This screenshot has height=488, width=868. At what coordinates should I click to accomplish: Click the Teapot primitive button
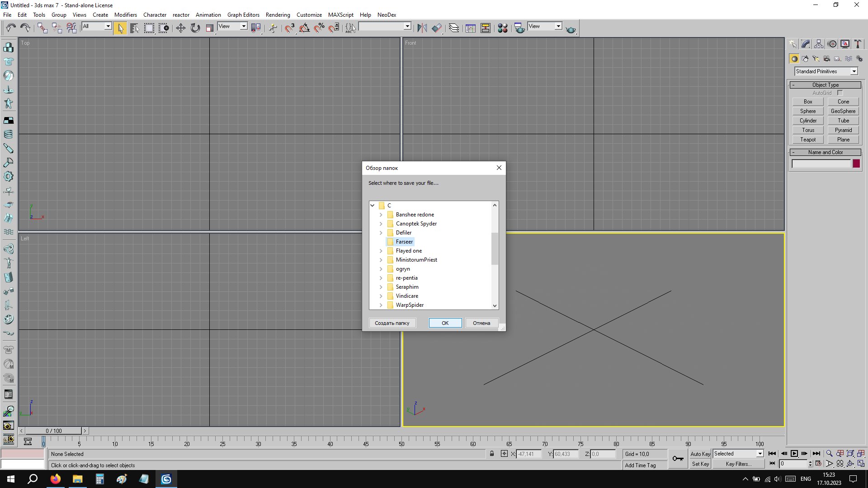(808, 140)
